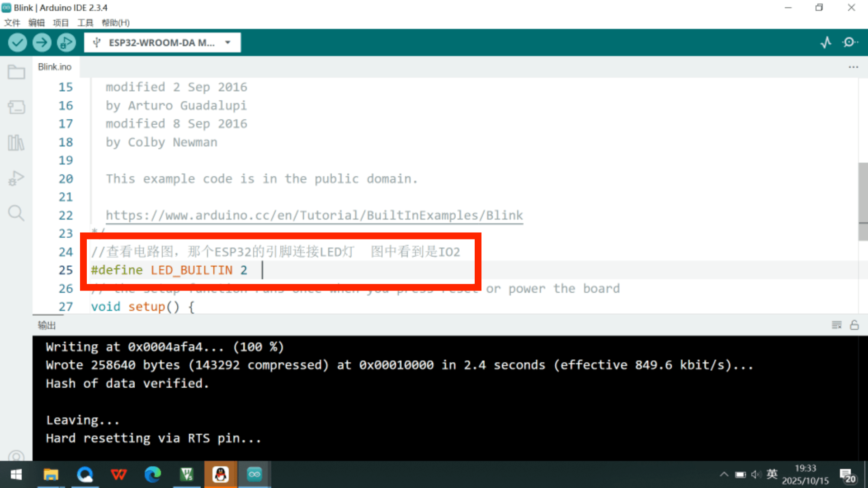Start debugging with the debug play button

(66, 42)
